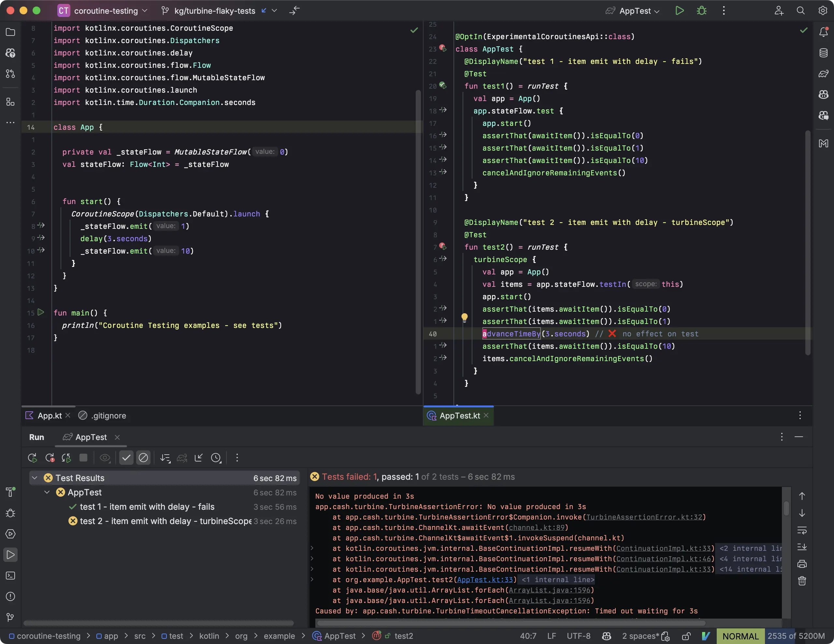This screenshot has width=834, height=644.
Task: Toggle Show Ignored tests filter
Action: click(x=143, y=458)
